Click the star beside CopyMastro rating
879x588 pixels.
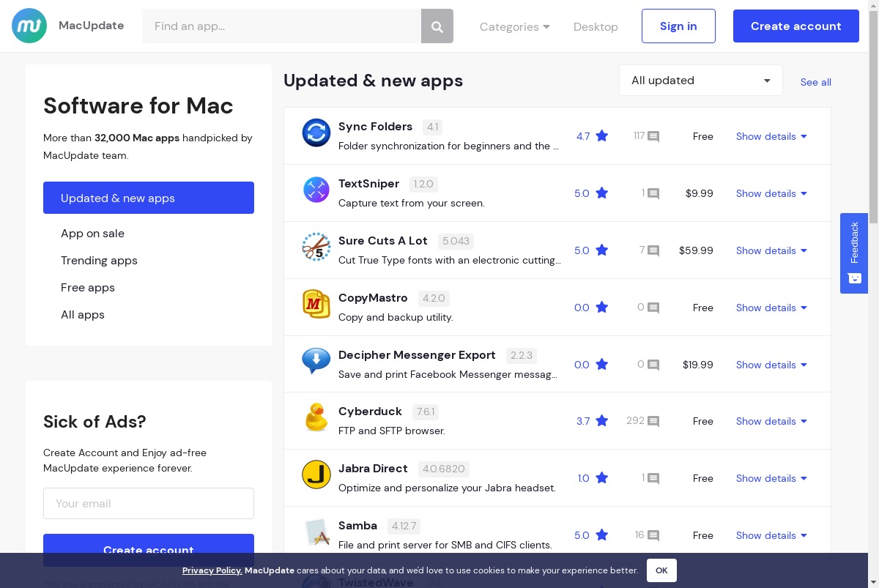[602, 308]
